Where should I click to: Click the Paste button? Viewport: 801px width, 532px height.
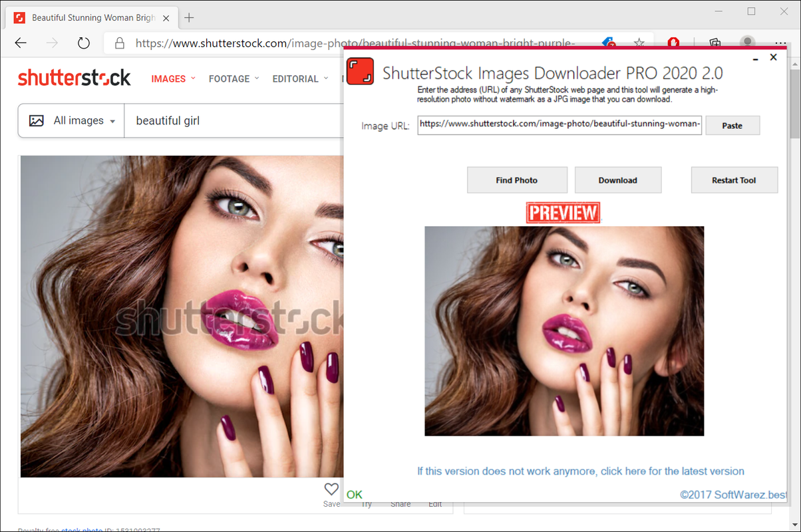pos(732,125)
